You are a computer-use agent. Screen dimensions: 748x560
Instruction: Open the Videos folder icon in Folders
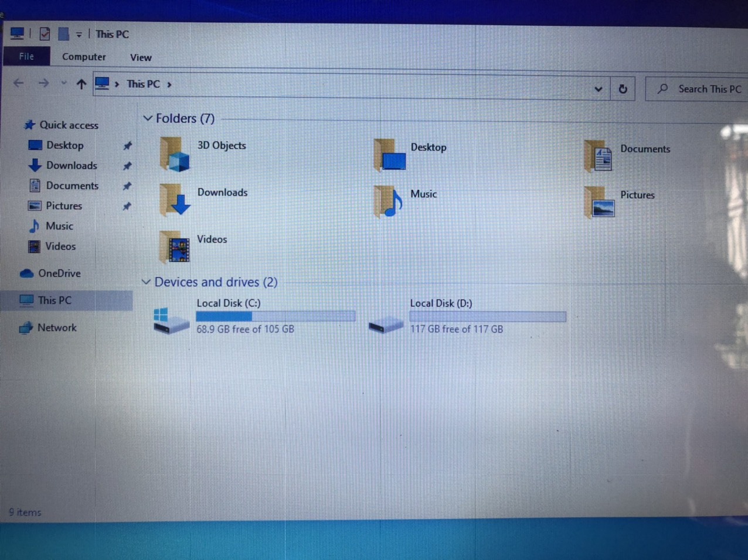pyautogui.click(x=175, y=247)
